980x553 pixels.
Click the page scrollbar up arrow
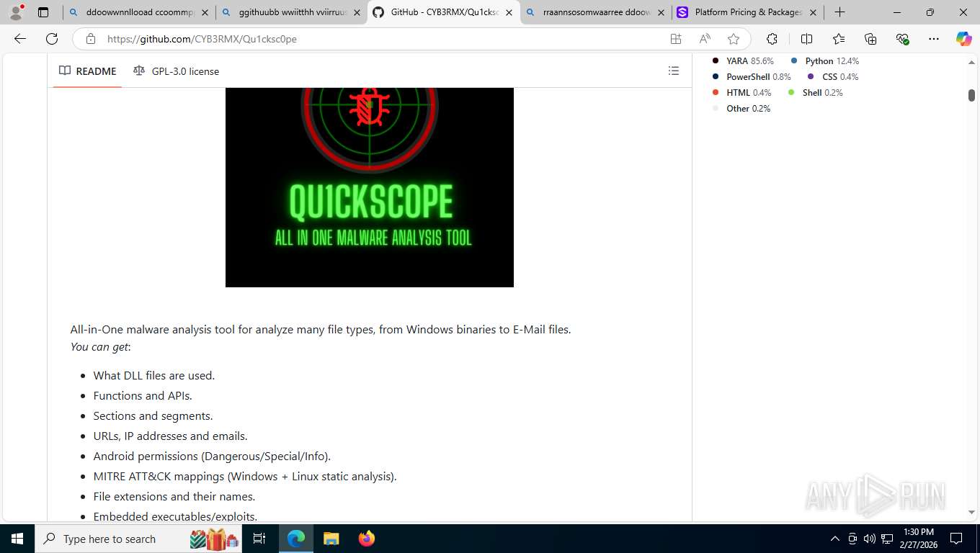pos(971,63)
